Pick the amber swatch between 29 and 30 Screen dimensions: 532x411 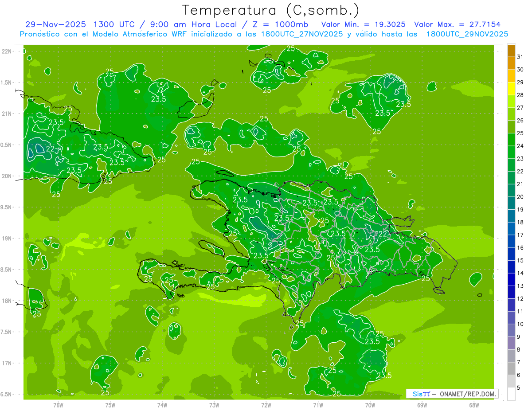click(x=511, y=76)
